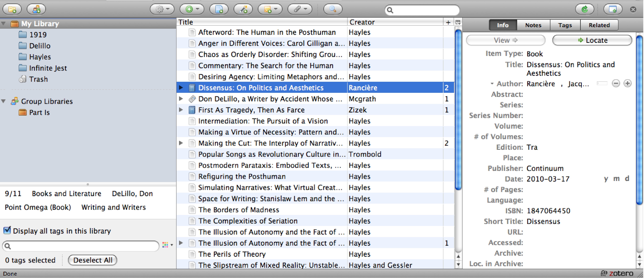Open the sync/refresh icon menu

tap(584, 9)
